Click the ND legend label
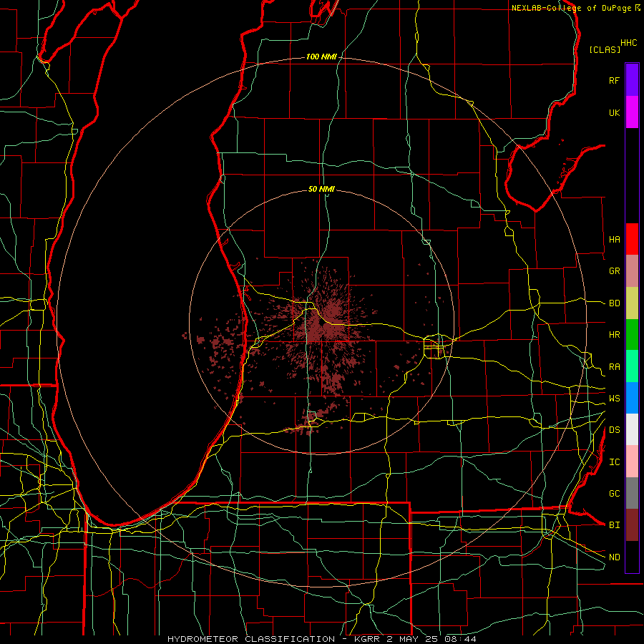644x644 pixels. tap(614, 557)
